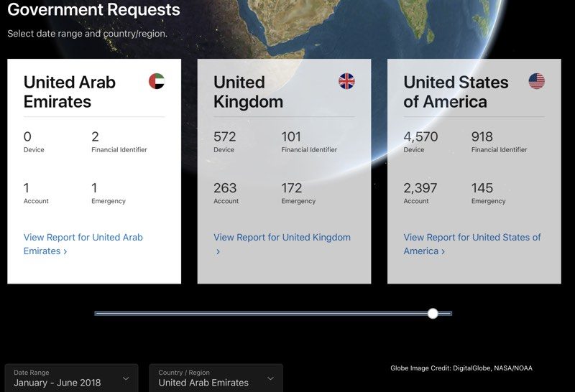Open View Report for United States of America
Image resolution: width=575 pixels, height=392 pixels.
[x=472, y=244]
